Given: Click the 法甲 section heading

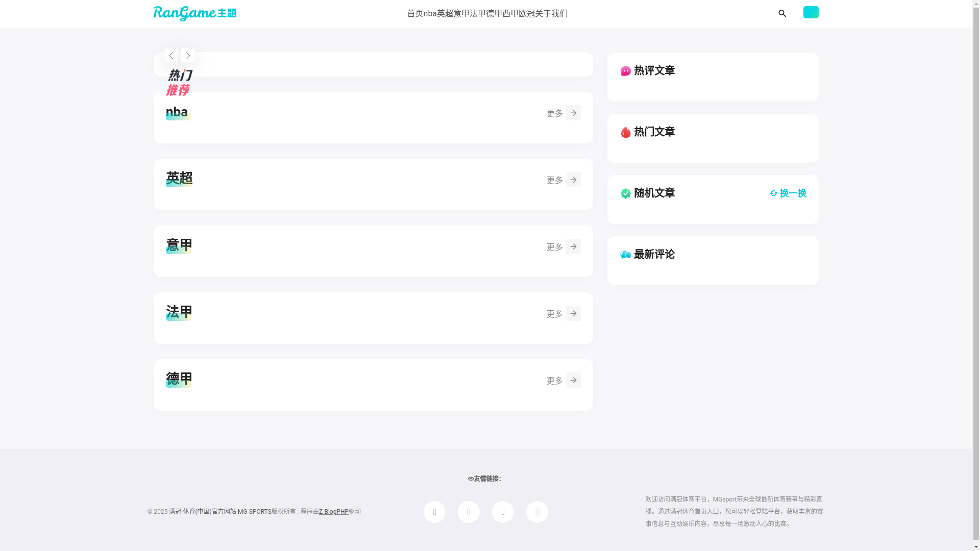Looking at the screenshot, I should click(179, 312).
